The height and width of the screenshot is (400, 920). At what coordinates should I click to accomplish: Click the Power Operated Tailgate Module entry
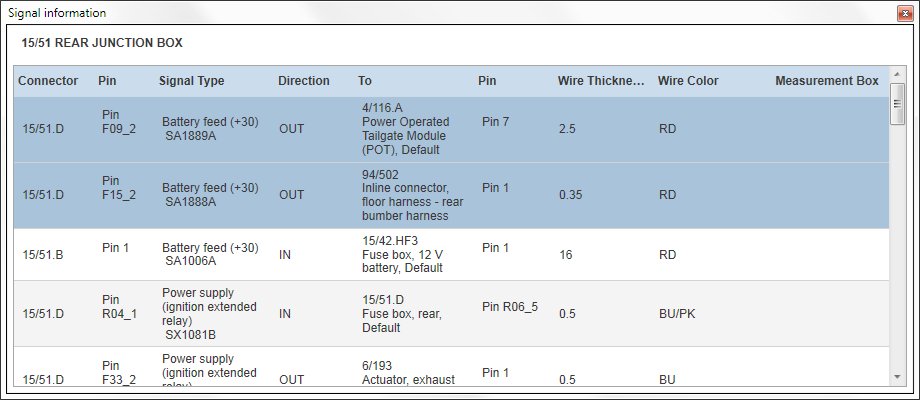(x=406, y=129)
